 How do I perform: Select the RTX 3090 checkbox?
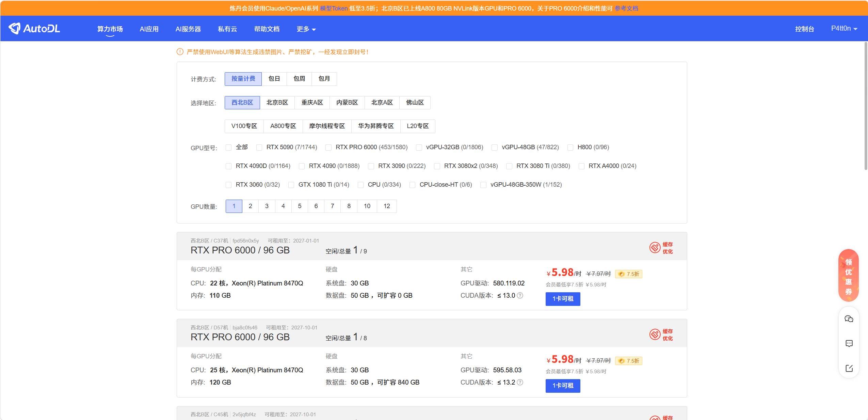click(x=371, y=166)
